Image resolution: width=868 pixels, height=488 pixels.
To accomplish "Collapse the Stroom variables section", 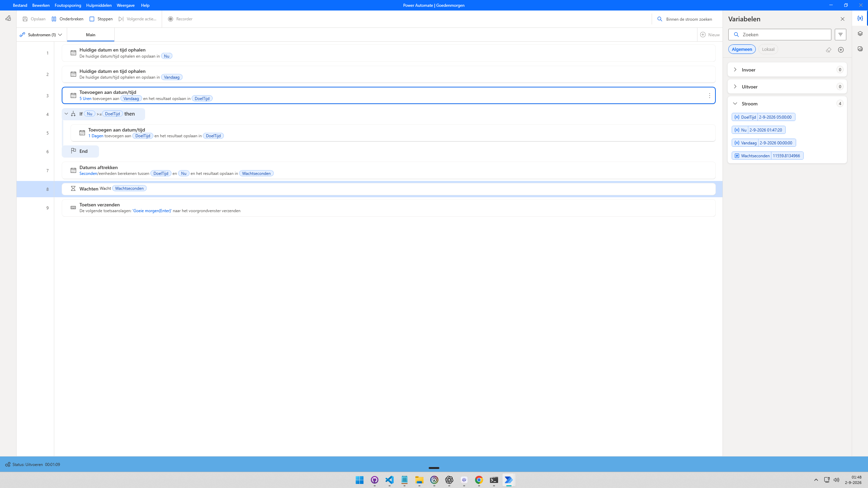I will coord(787,104).
